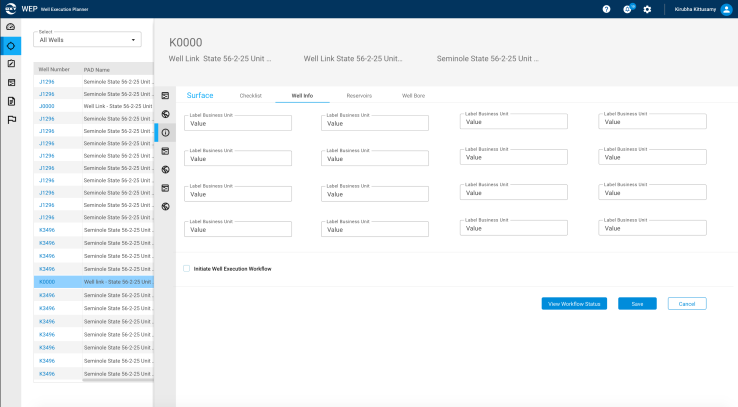Open well K0000 link in list
The width and height of the screenshot is (738, 407).
[47, 282]
